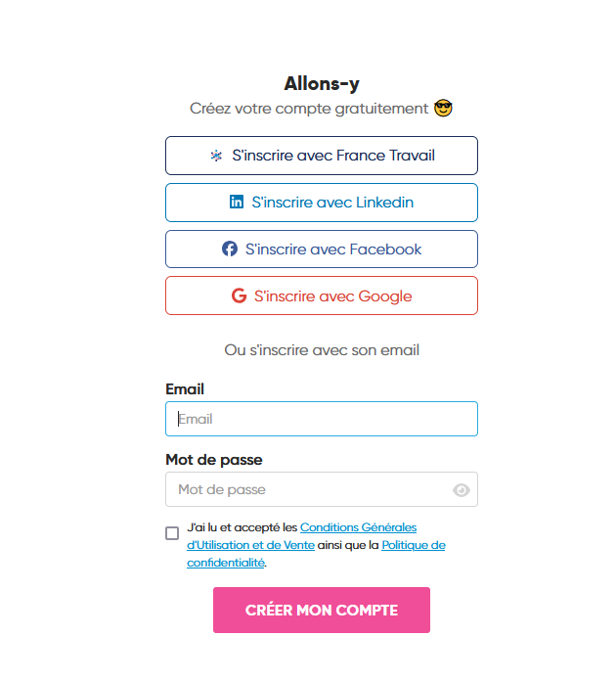This screenshot has height=682, width=616.
Task: Focus the Mot de passe field
Action: click(x=322, y=489)
